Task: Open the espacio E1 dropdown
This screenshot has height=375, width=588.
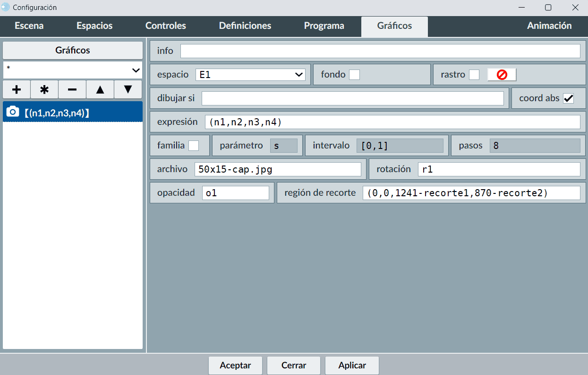Action: click(x=251, y=75)
